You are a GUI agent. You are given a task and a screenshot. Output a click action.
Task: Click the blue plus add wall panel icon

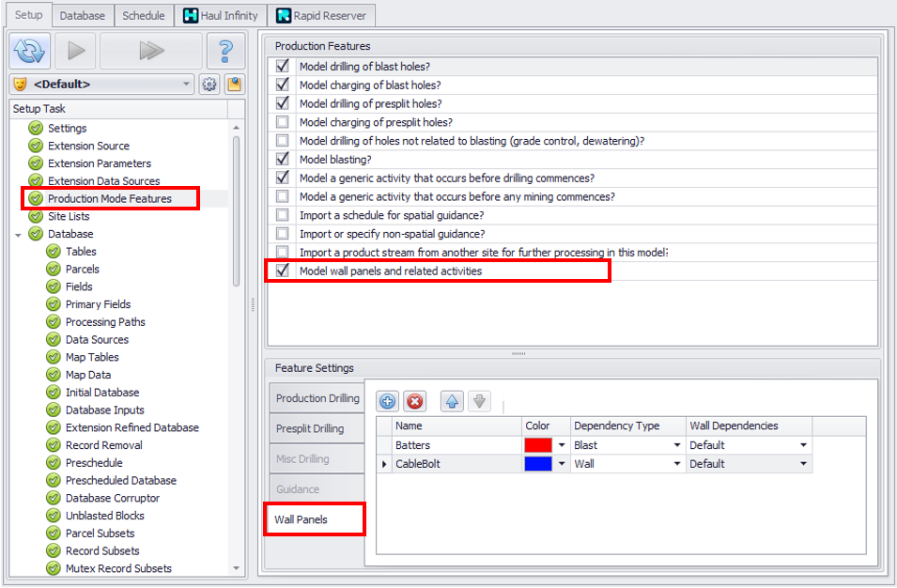387,401
